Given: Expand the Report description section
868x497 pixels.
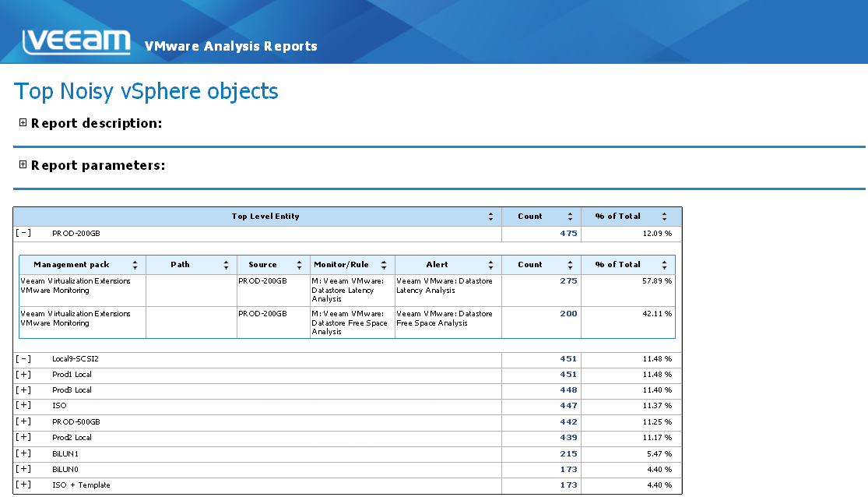Looking at the screenshot, I should pos(23,122).
